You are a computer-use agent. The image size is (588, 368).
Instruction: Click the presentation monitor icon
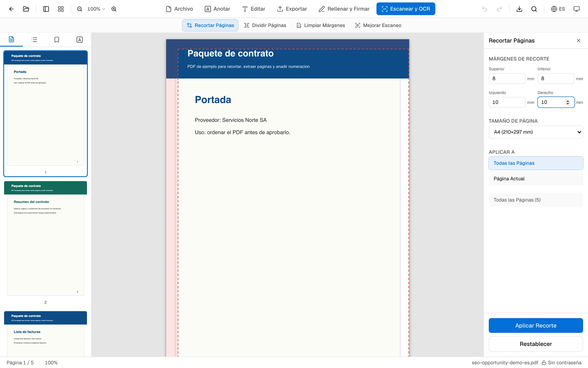576,9
